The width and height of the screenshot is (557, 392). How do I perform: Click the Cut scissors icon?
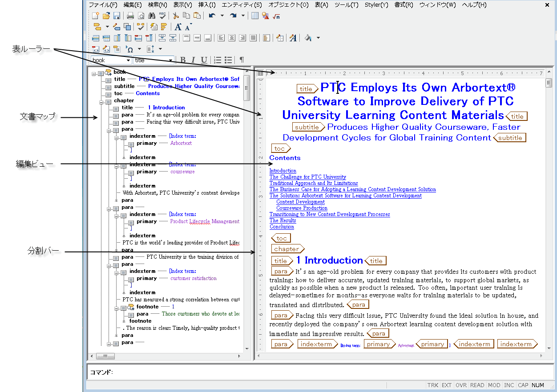176,16
